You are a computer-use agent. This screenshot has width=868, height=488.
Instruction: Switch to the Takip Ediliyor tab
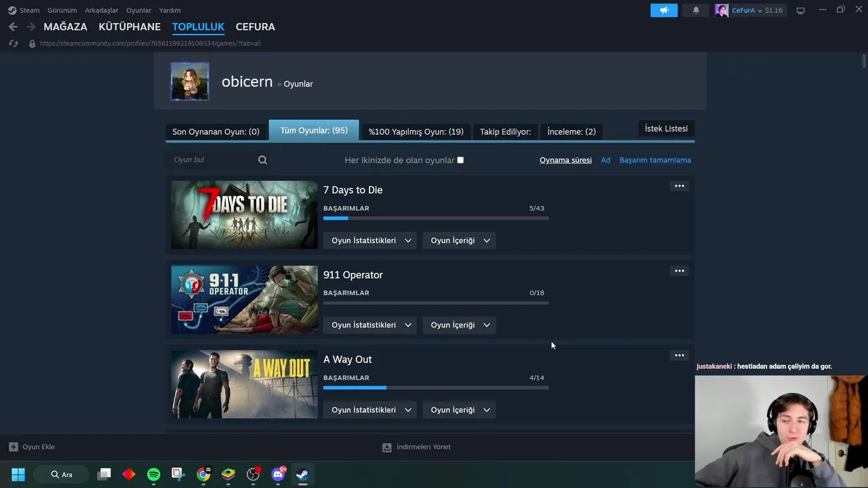[505, 131]
